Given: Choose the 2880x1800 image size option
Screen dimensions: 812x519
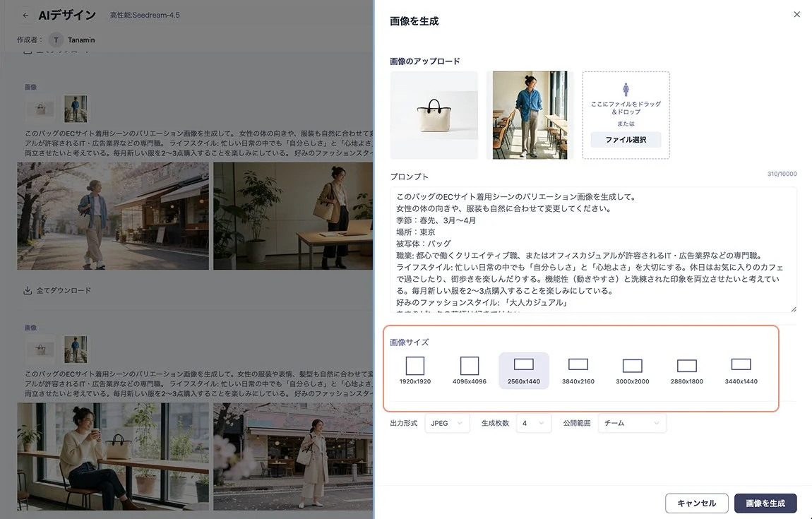Looking at the screenshot, I should [x=686, y=366].
